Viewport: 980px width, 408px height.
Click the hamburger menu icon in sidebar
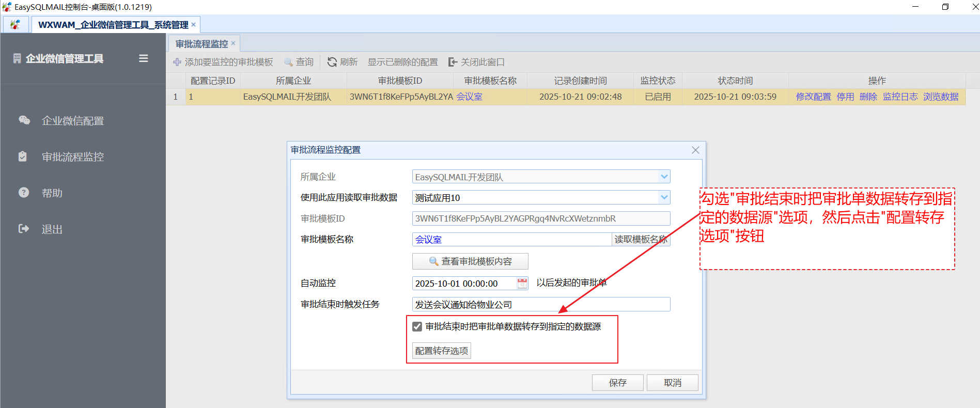click(x=144, y=59)
